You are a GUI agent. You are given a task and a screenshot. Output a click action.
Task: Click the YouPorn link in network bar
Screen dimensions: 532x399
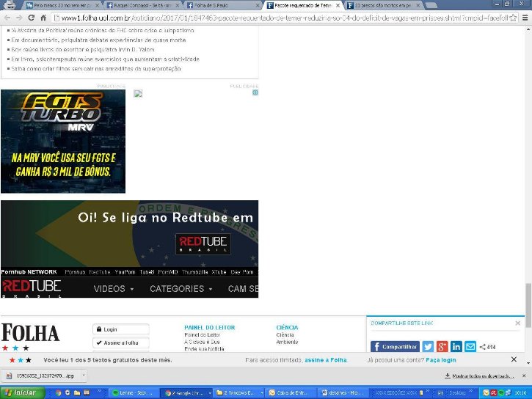125,272
